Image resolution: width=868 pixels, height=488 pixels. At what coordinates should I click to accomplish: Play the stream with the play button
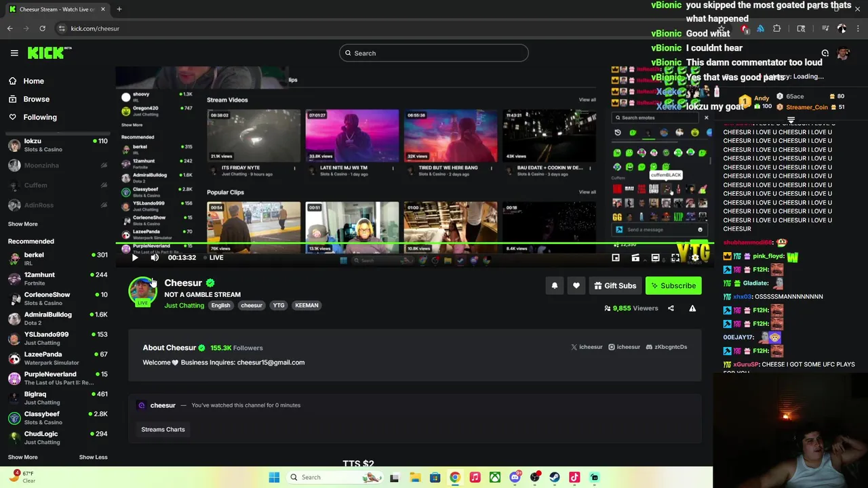pos(135,258)
